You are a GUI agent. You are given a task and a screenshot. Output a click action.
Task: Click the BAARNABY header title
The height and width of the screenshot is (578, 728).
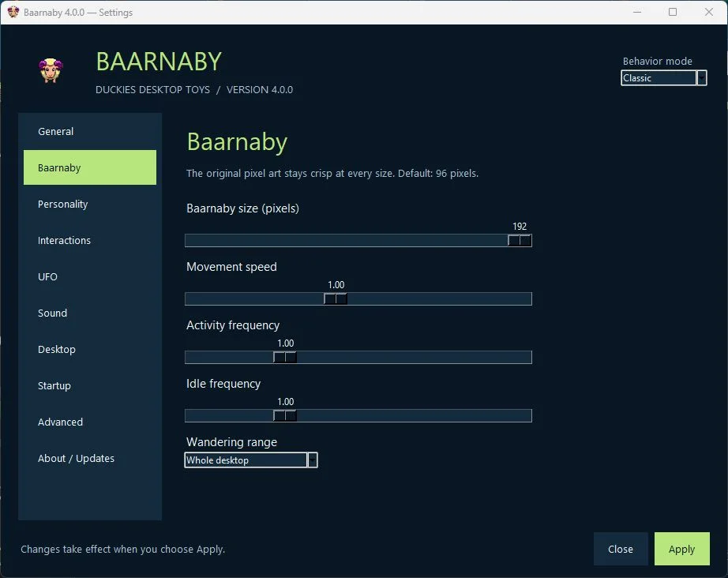tap(159, 62)
